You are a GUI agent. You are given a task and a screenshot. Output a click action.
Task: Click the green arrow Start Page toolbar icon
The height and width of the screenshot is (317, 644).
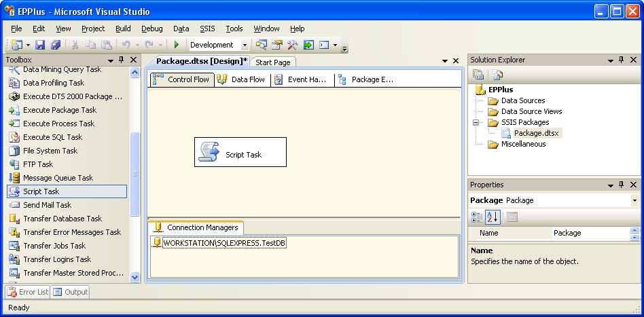click(308, 45)
